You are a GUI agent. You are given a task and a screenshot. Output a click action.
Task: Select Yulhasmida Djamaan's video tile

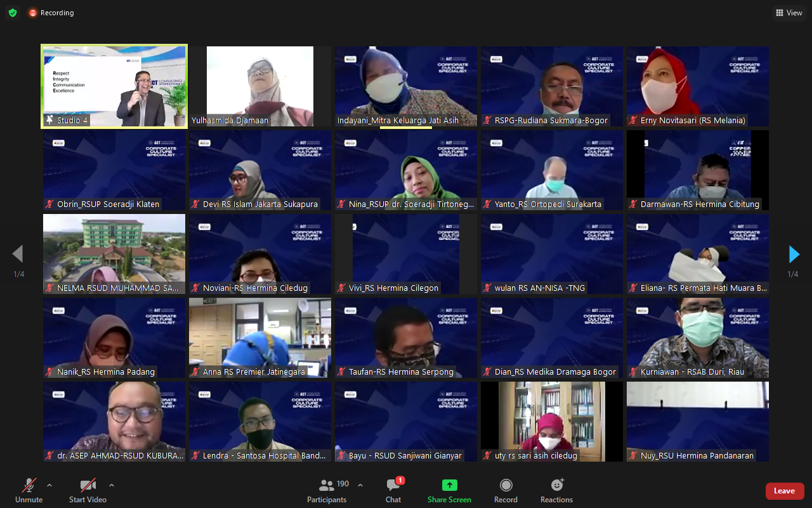coord(260,86)
